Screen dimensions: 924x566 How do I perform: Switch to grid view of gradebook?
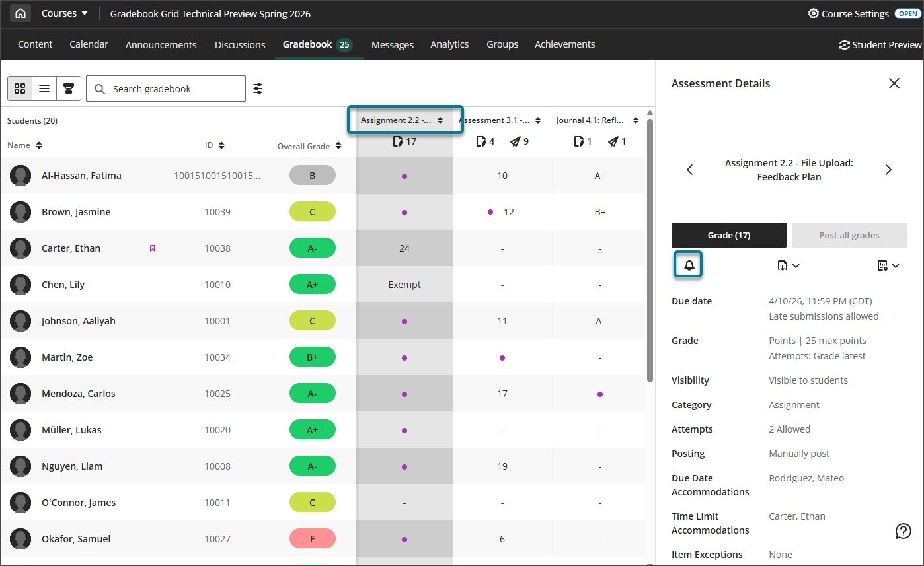(x=20, y=88)
